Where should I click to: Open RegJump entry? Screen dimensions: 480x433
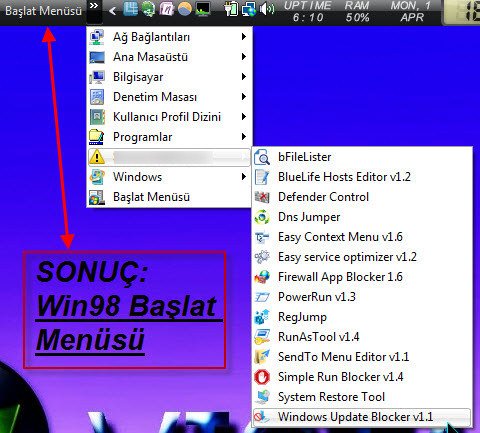(362, 317)
